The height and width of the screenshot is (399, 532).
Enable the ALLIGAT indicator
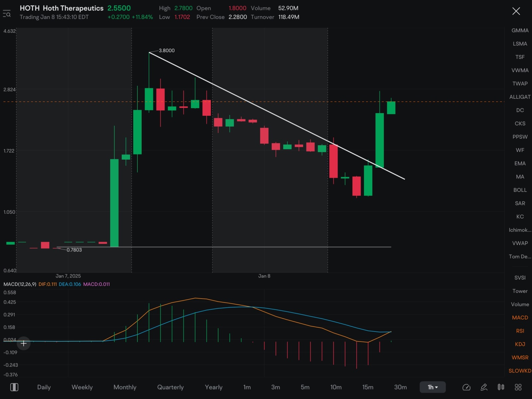(520, 97)
